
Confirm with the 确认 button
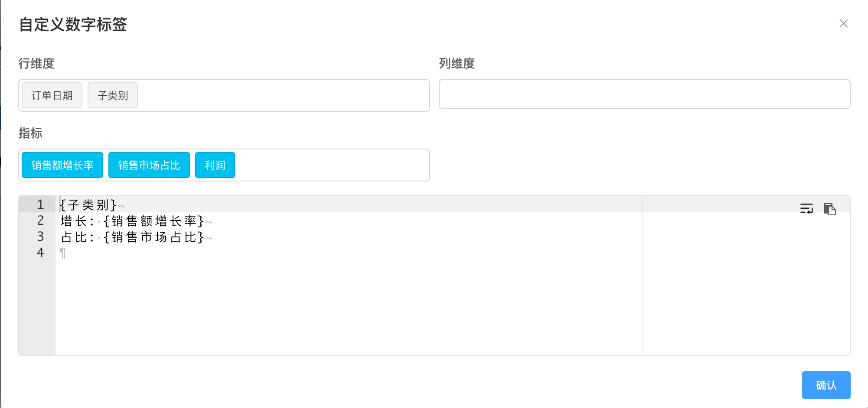click(826, 385)
